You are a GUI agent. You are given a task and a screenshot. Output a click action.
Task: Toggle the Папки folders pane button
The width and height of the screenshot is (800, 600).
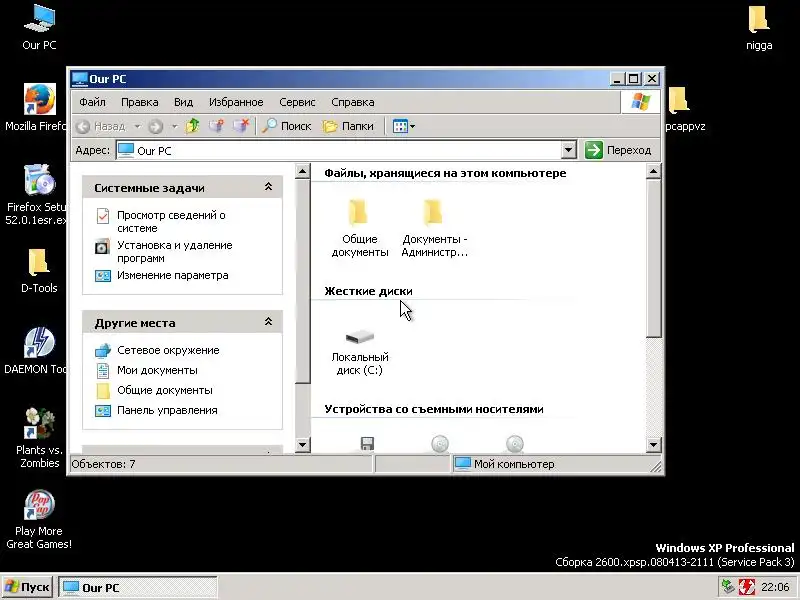[x=348, y=126]
